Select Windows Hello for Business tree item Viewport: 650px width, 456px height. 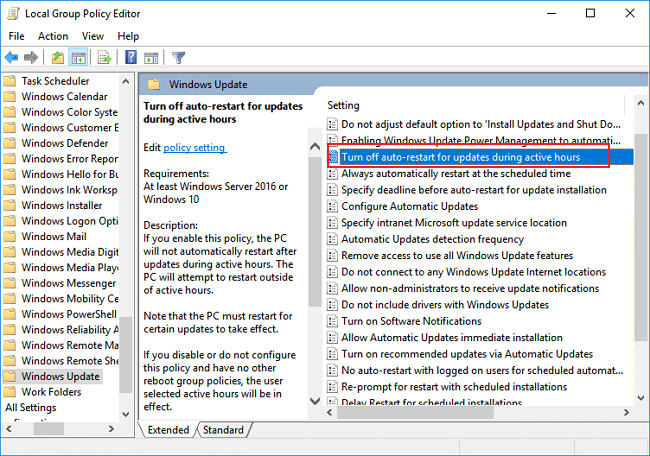click(x=70, y=174)
